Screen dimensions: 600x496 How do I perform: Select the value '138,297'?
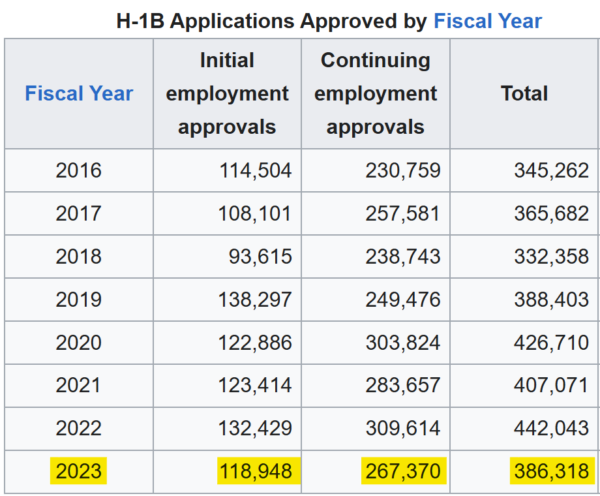click(x=255, y=299)
